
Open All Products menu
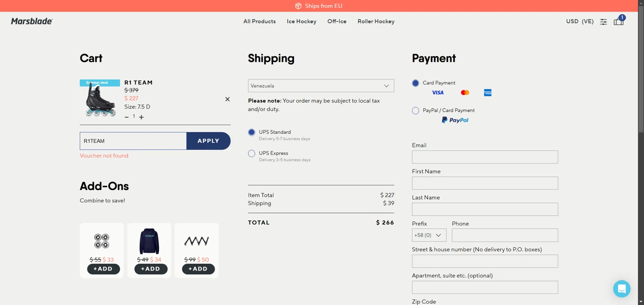pyautogui.click(x=259, y=21)
